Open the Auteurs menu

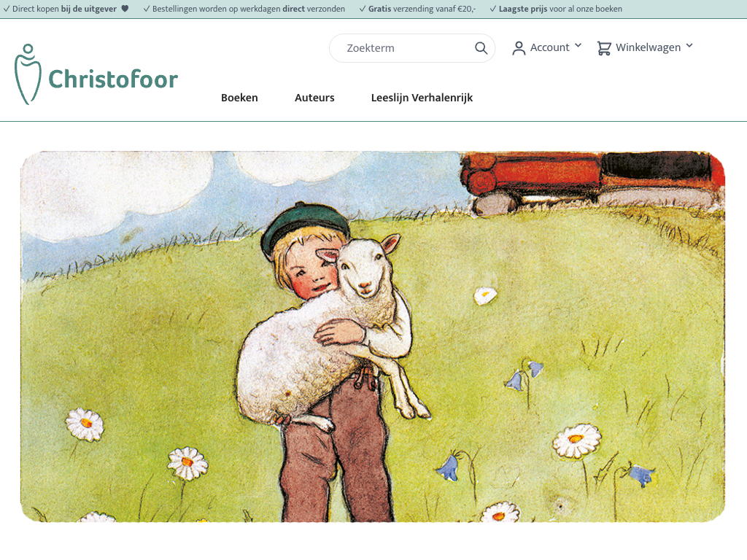pyautogui.click(x=314, y=98)
